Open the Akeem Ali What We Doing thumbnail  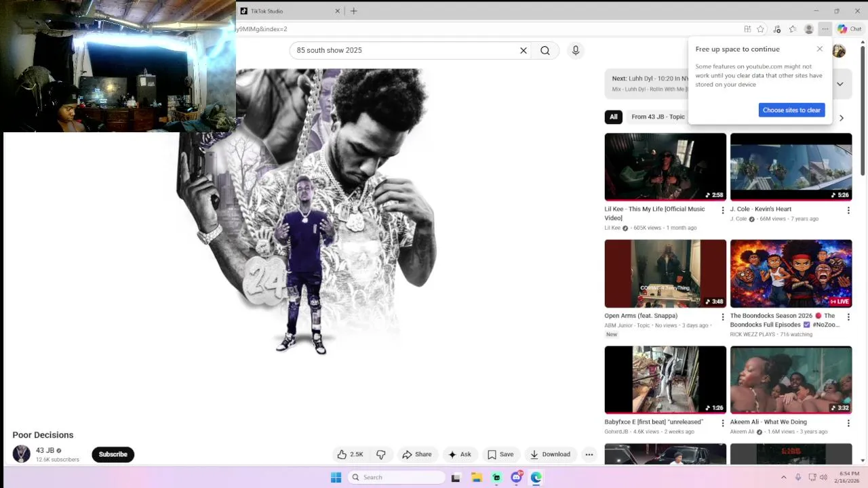coord(791,380)
